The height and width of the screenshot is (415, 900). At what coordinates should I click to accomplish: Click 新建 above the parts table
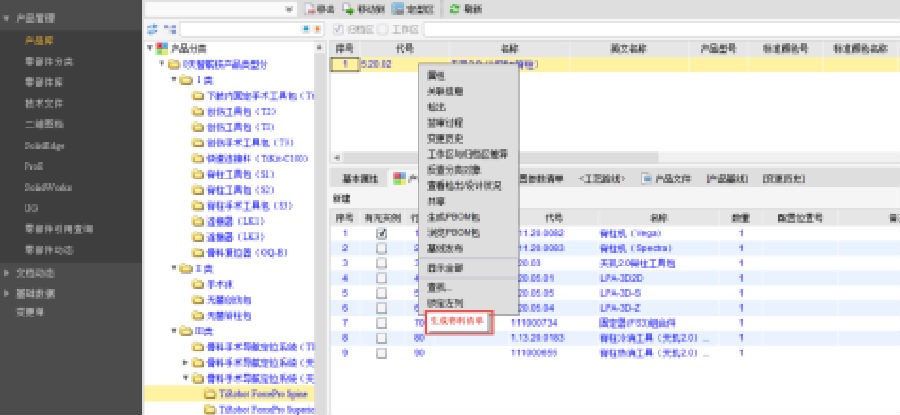coord(344,198)
